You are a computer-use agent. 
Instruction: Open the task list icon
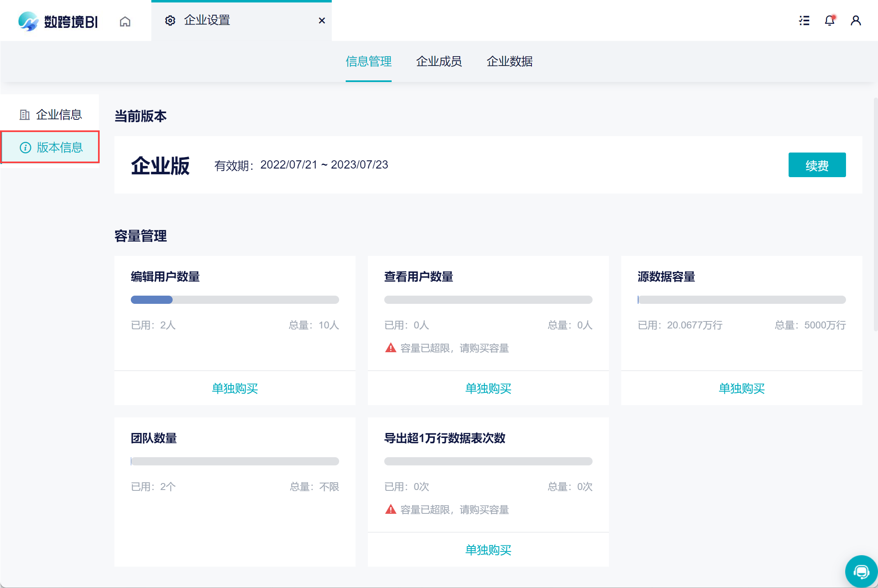[804, 21]
